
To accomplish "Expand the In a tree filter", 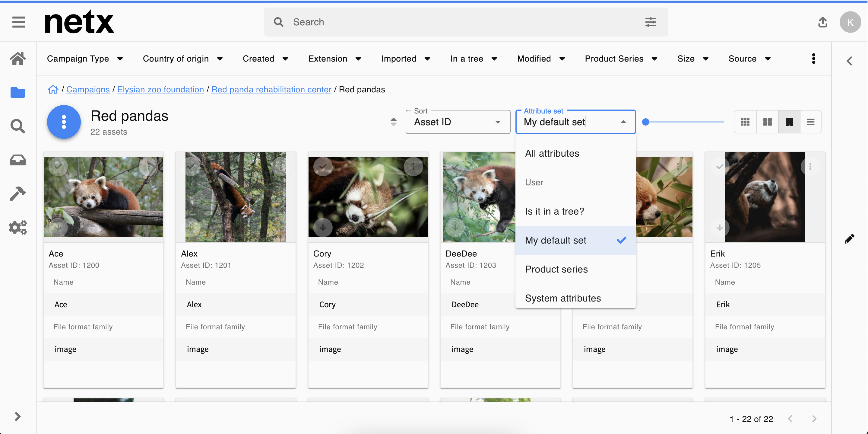I will pyautogui.click(x=474, y=59).
